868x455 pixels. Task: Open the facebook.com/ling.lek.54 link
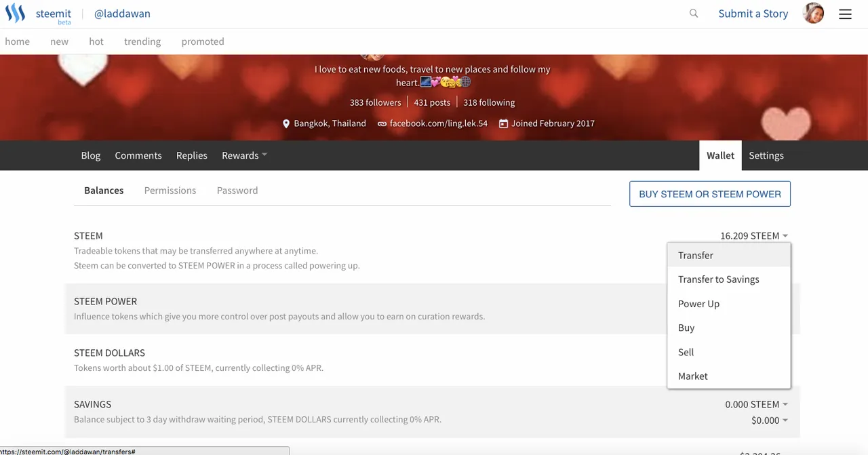pyautogui.click(x=438, y=123)
